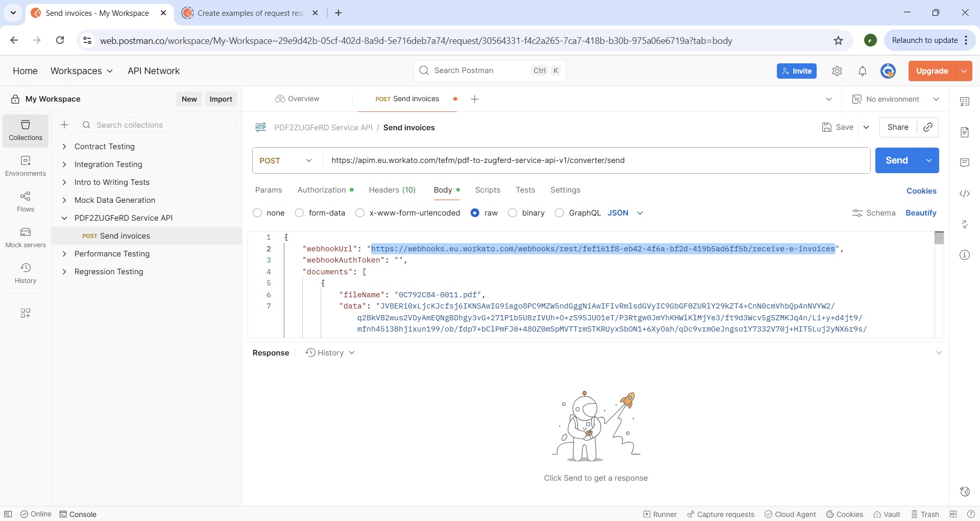Select the form-data body type
Image resolution: width=980 pixels, height=521 pixels.
(300, 213)
